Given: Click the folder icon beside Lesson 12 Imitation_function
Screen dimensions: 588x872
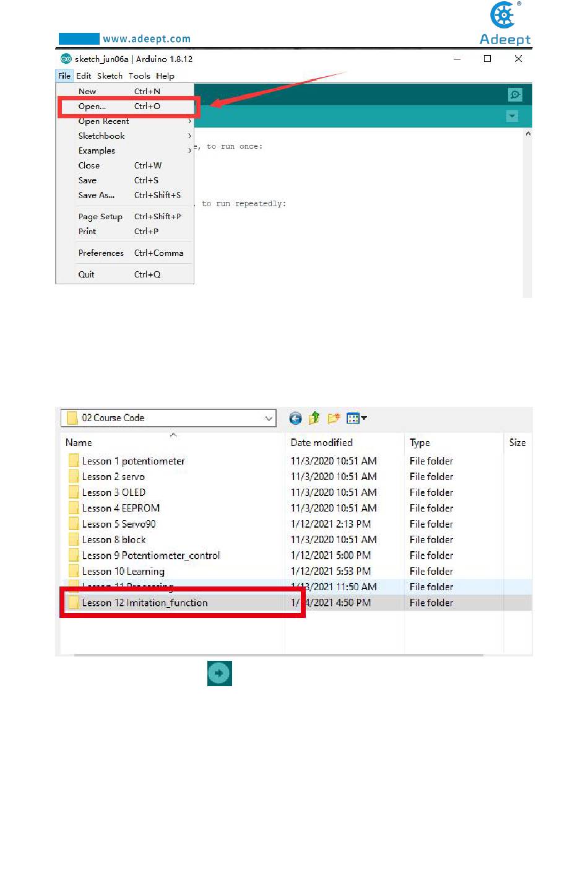Looking at the screenshot, I should click(74, 603).
